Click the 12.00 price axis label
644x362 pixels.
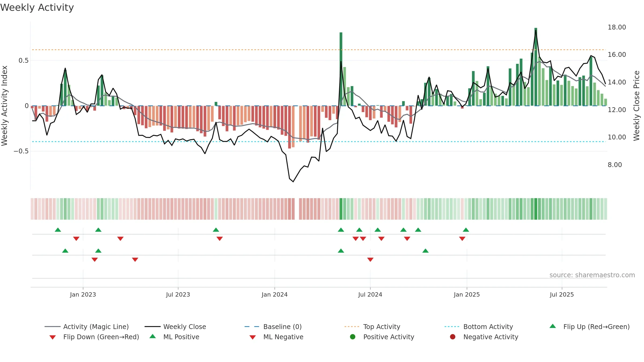[617, 110]
